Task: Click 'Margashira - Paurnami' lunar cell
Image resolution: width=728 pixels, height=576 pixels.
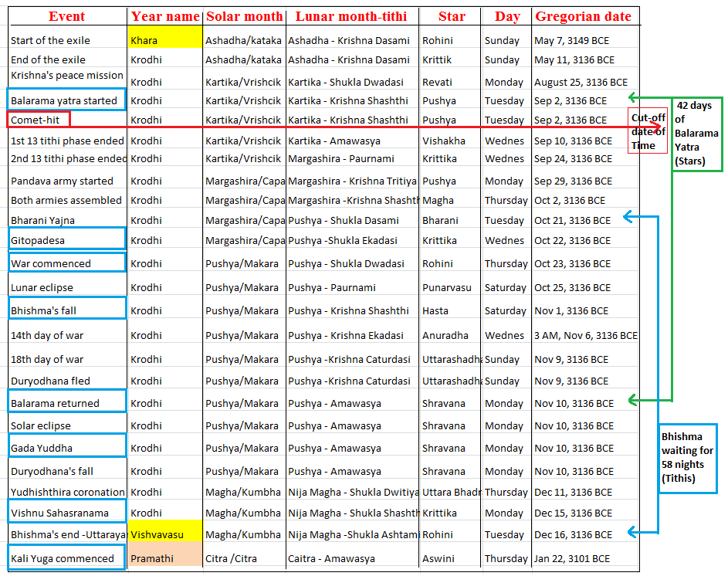Action: click(340, 158)
